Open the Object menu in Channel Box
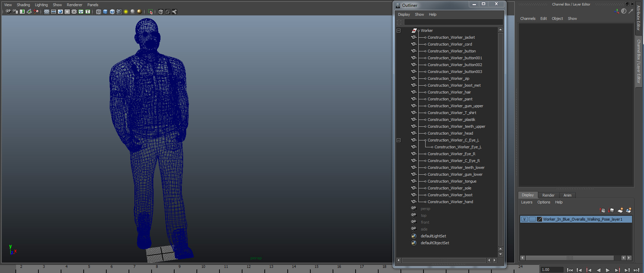 [557, 18]
